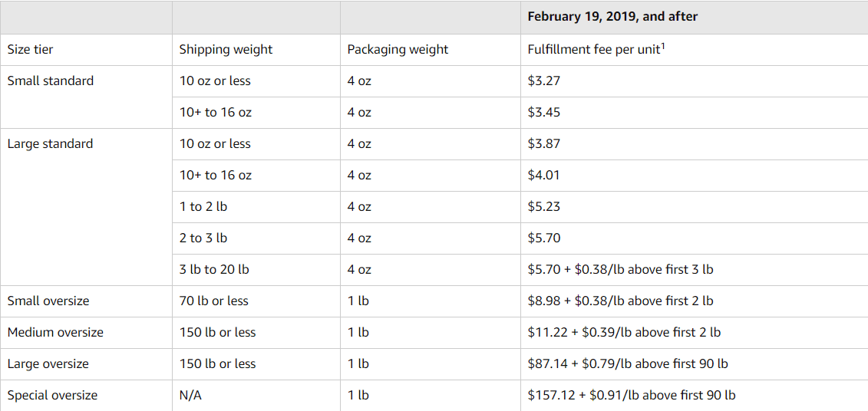868x411 pixels.
Task: Select the 'Size tier' column header
Action: (x=31, y=49)
